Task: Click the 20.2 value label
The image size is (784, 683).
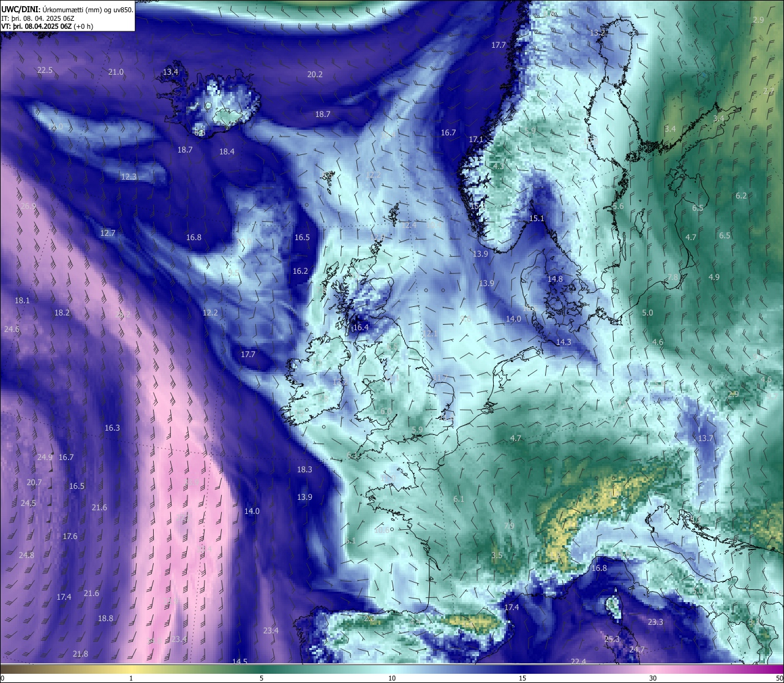Action: coord(315,75)
